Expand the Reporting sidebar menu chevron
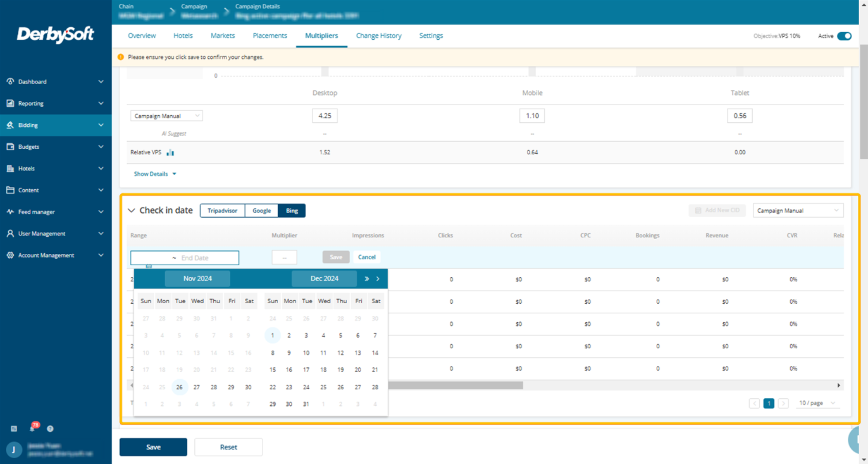868x464 pixels. coord(101,103)
